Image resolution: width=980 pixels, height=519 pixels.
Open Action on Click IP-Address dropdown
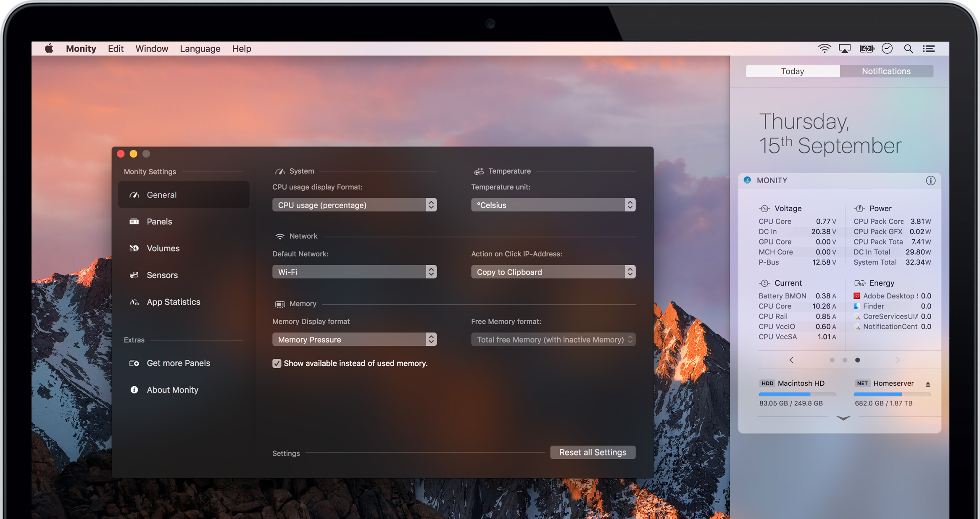(x=553, y=272)
